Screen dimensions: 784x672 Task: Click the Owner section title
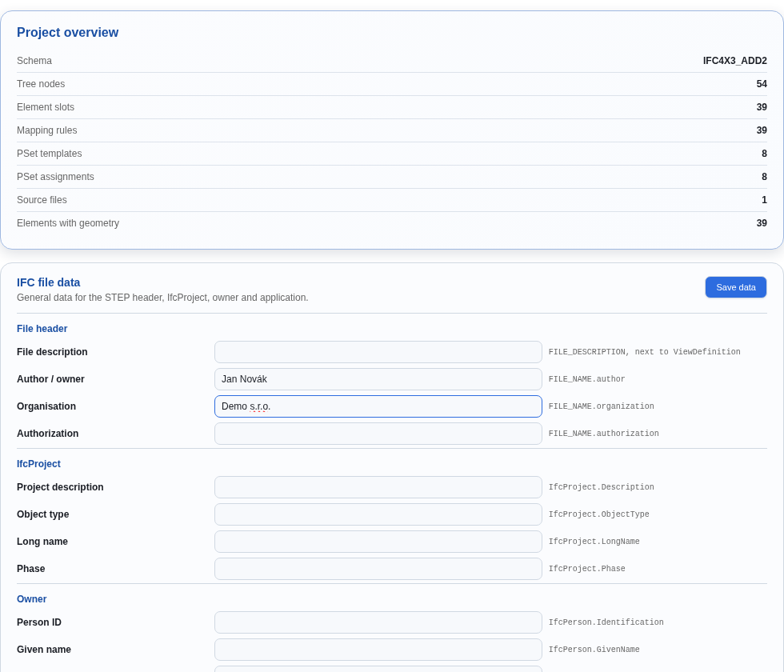(31, 599)
